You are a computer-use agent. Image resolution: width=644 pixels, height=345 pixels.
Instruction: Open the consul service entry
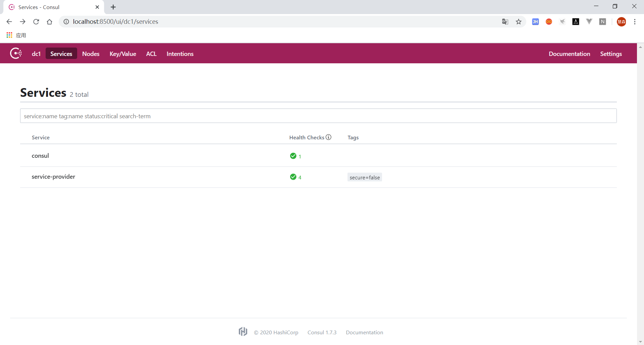coord(40,156)
